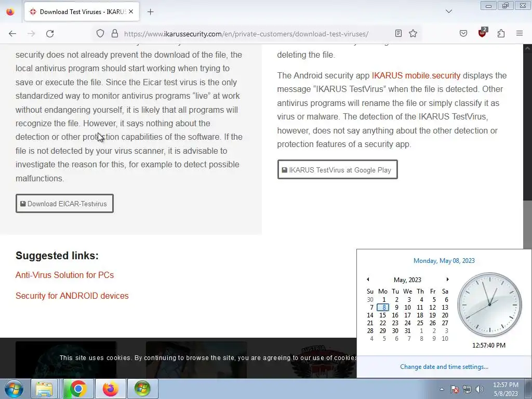Open the Windows Start menu
This screenshot has height=399, width=532.
coord(14,389)
